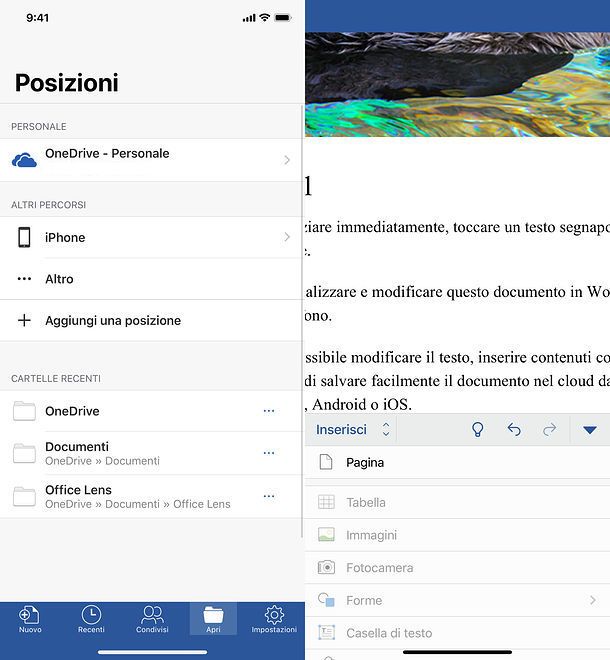
Task: Click the Immagini picture icon
Action: click(326, 535)
